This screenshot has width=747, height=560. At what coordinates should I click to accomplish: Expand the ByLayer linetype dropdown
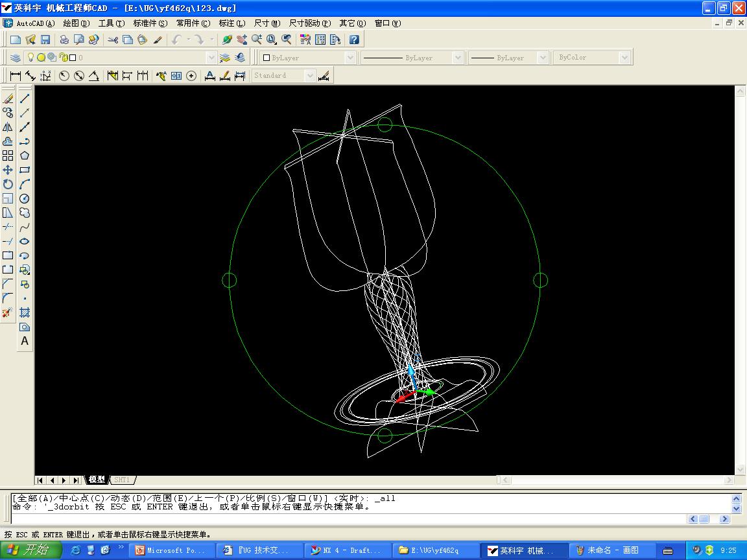coord(458,58)
